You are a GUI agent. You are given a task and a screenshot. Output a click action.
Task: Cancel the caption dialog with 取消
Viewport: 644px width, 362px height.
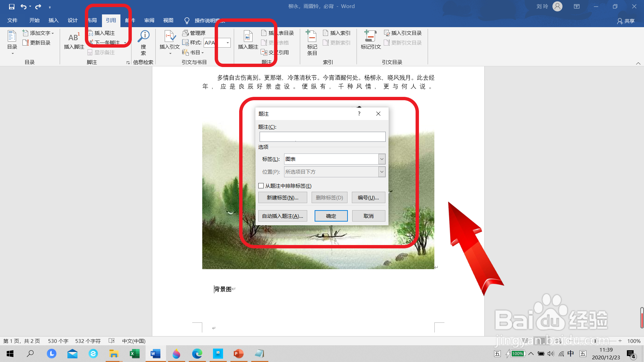(368, 216)
